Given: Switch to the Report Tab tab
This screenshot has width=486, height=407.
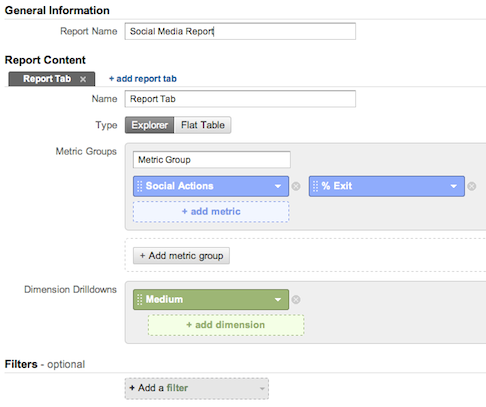Looking at the screenshot, I should click(47, 79).
